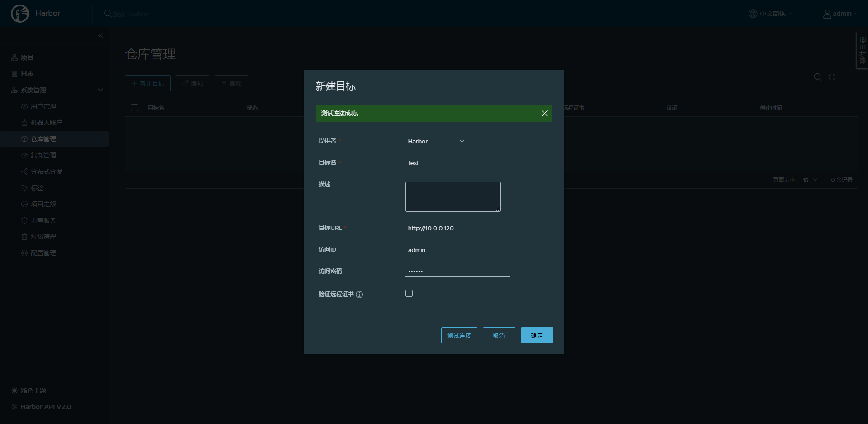This screenshot has height=424, width=868.
Task: Click the 机器人账户 robot icon
Action: [24, 123]
